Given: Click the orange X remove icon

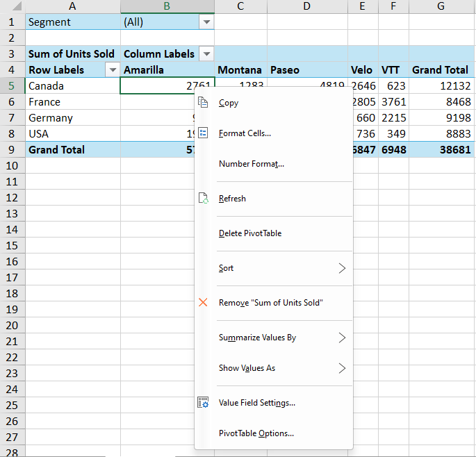Looking at the screenshot, I should point(203,303).
